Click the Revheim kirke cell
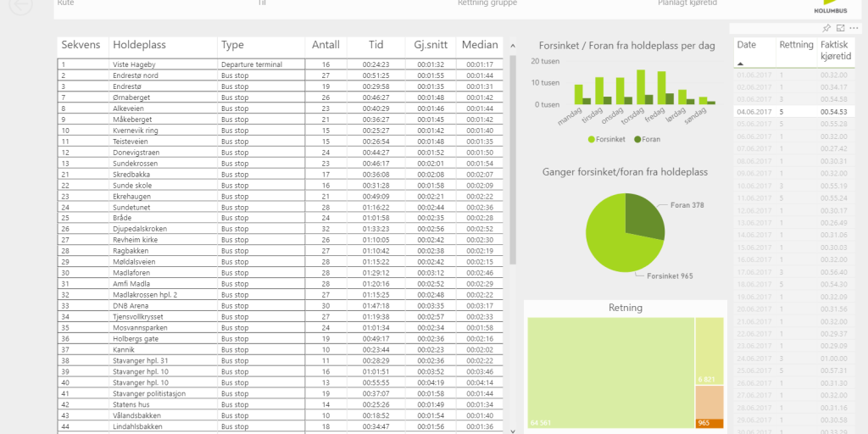Screen dimensions: 868x434 164,240
